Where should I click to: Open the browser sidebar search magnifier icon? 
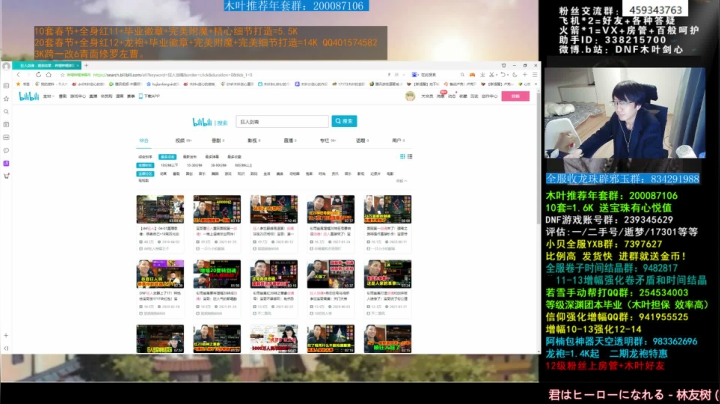pyautogui.click(x=6, y=112)
